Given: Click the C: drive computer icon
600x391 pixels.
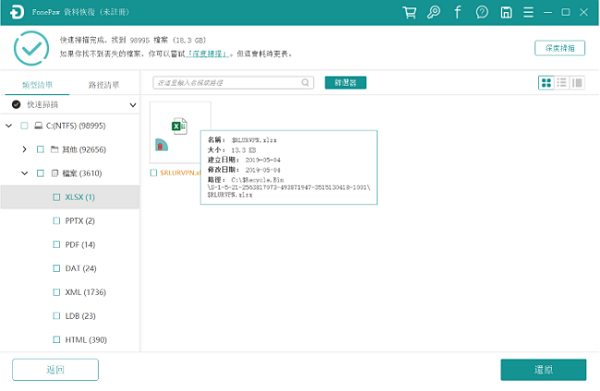Looking at the screenshot, I should [x=38, y=125].
